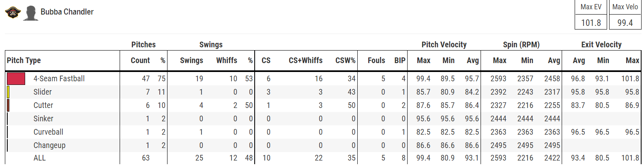Click the Max EV 101.8 box
Screen dimensions: 644x167
coord(591,15)
